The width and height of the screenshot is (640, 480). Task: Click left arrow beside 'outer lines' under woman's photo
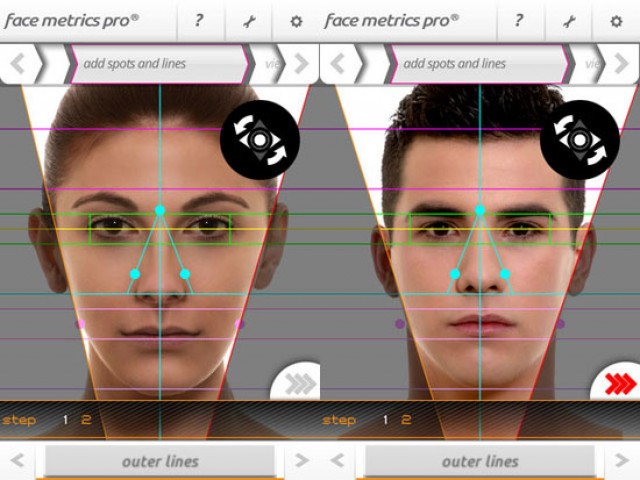point(18,461)
